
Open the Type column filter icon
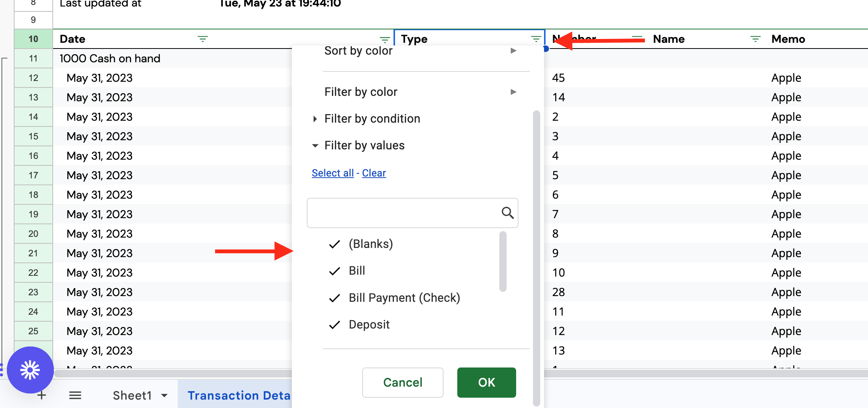536,39
